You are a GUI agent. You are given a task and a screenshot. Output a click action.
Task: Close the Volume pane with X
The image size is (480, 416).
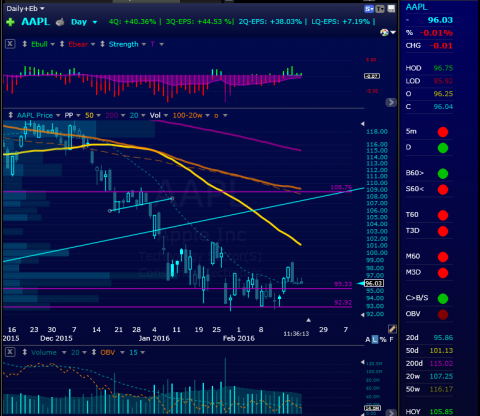10,352
